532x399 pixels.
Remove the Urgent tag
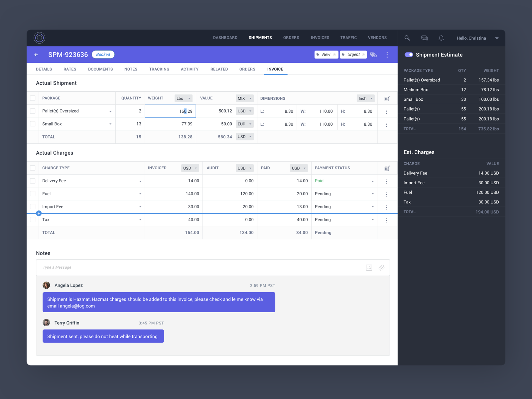click(363, 55)
